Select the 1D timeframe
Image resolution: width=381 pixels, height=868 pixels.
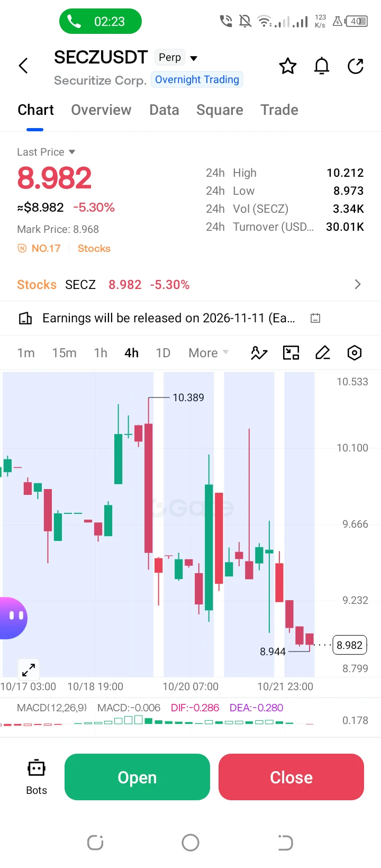click(x=163, y=353)
